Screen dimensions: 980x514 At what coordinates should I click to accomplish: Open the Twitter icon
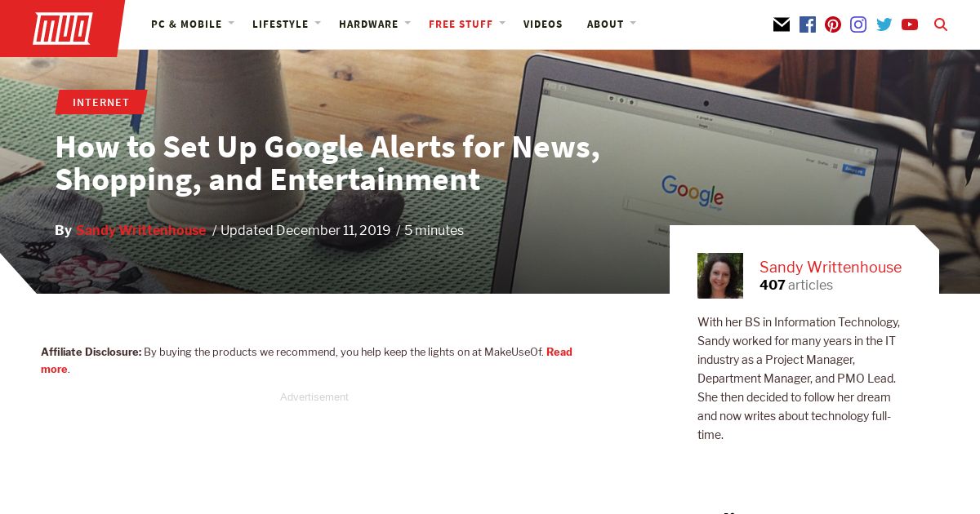coord(884,24)
